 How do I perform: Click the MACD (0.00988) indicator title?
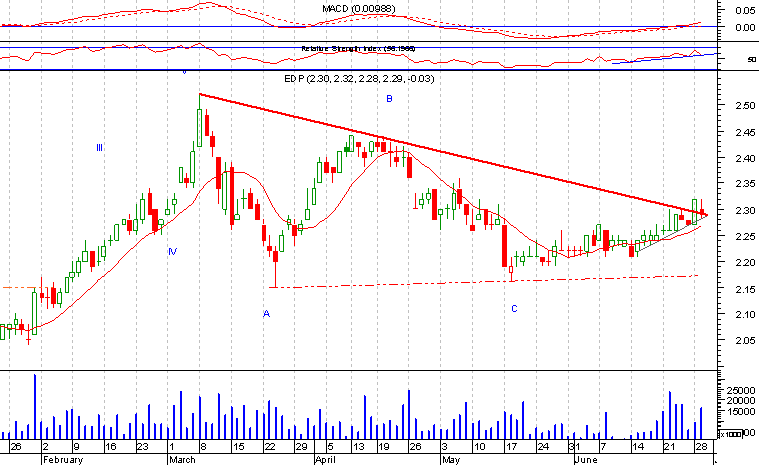[x=359, y=9]
